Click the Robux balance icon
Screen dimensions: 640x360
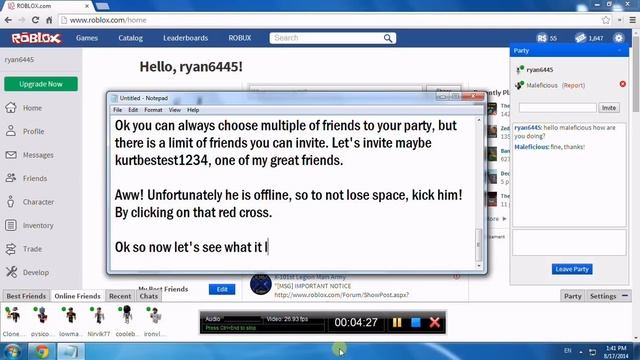(x=542, y=38)
